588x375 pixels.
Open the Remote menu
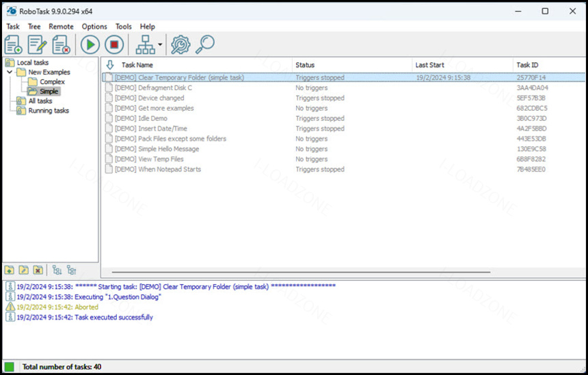(x=61, y=27)
